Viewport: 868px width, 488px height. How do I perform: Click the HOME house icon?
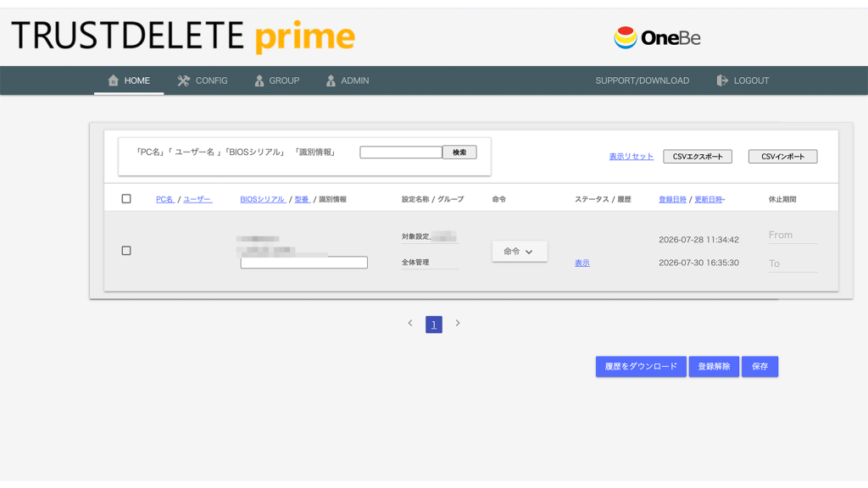coord(114,80)
